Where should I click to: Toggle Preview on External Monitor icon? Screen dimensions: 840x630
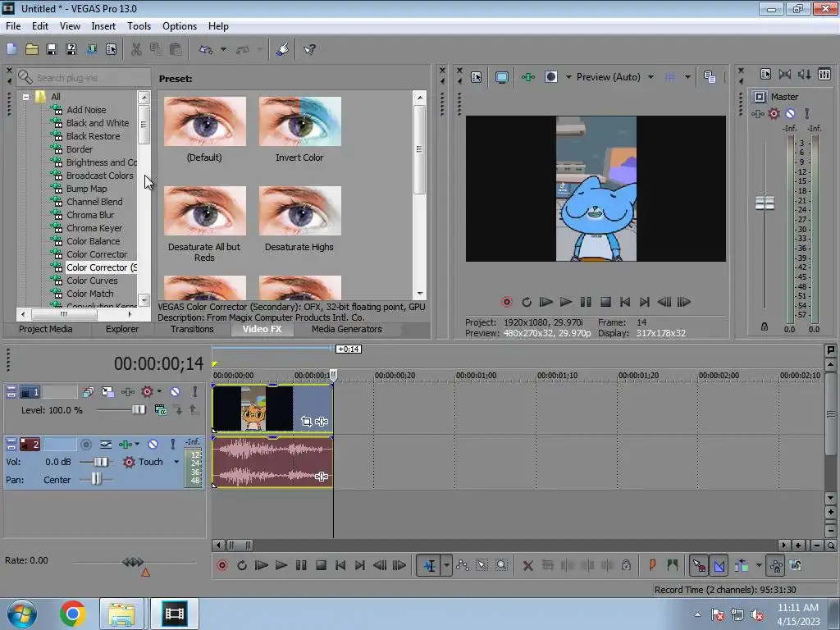(x=502, y=77)
